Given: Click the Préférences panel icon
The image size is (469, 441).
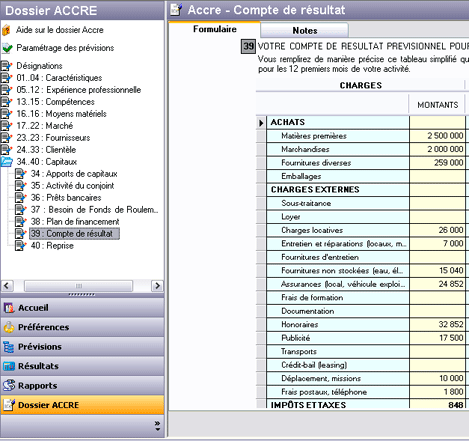Looking at the screenshot, I should 9,327.
